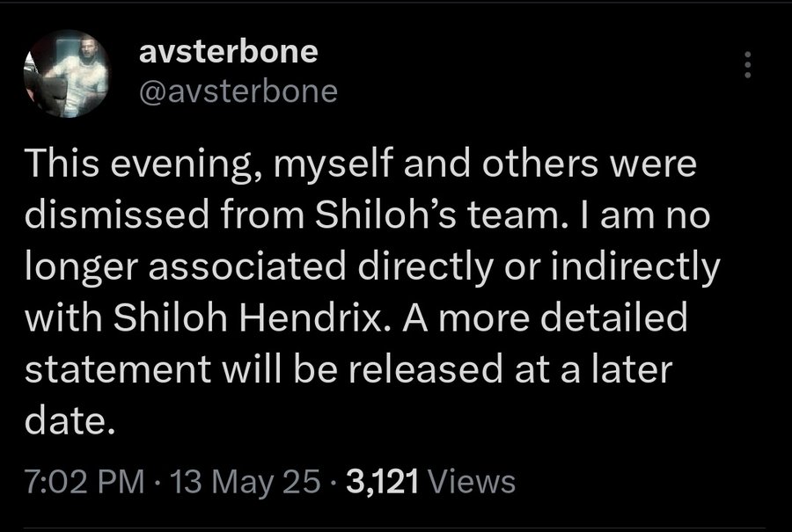Select the 13 May 25 date
Image resolution: width=792 pixels, height=532 pixels.
(246, 481)
